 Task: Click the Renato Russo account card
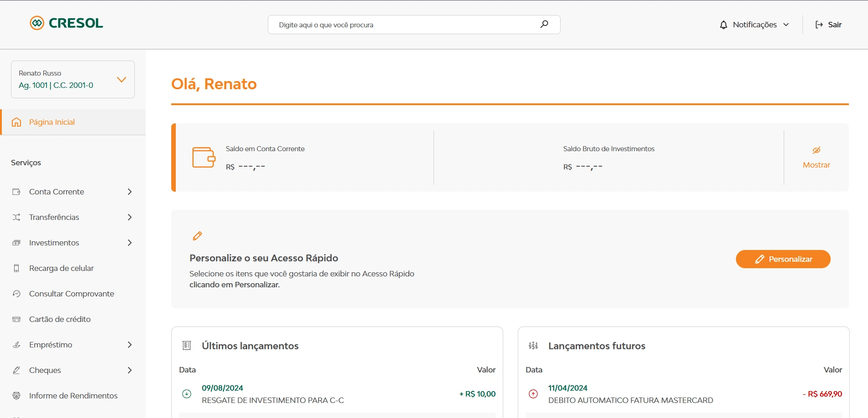coord(73,79)
